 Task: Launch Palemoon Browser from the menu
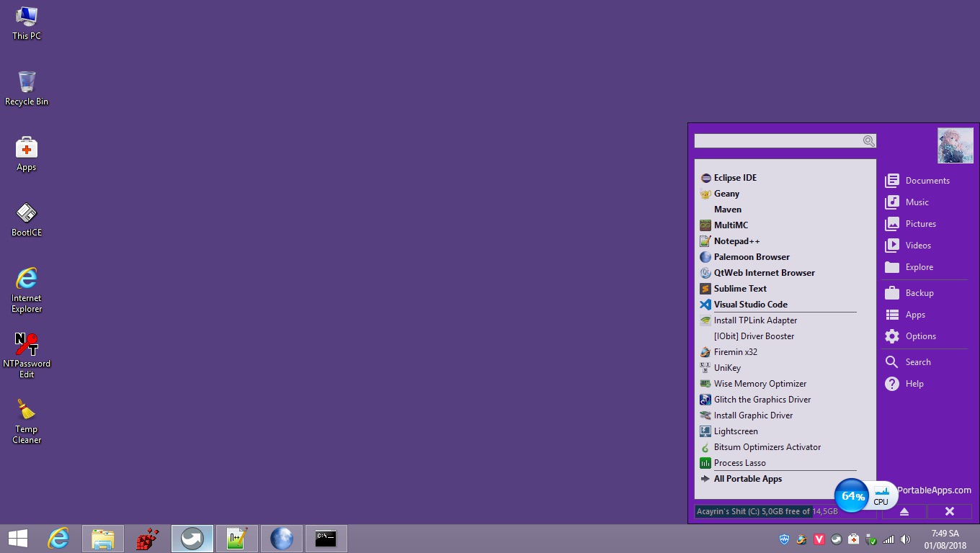click(x=751, y=257)
